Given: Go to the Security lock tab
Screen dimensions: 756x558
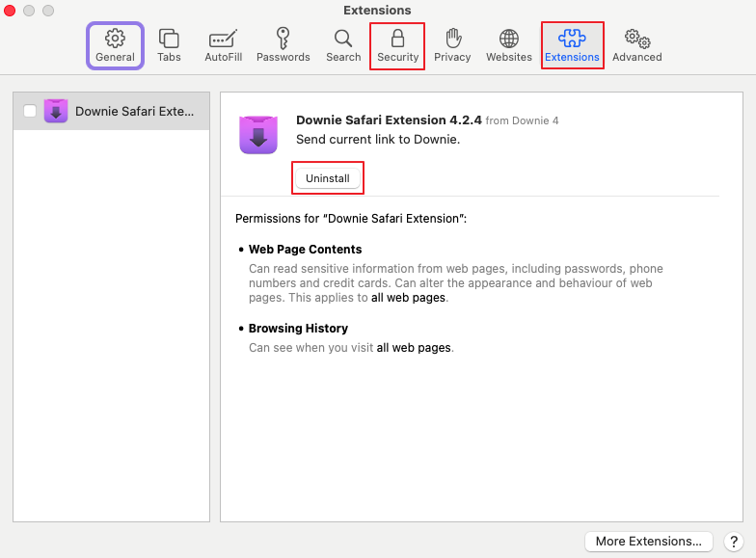Looking at the screenshot, I should point(397,46).
